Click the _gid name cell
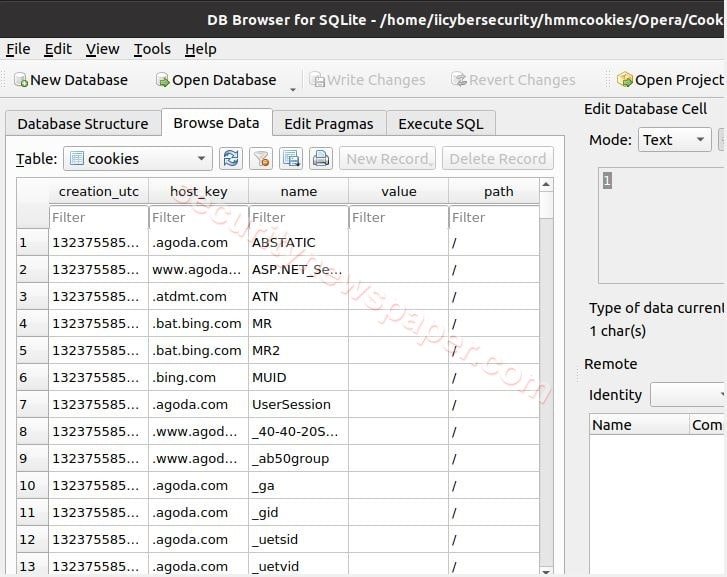Viewport: 727px width, 577px height. pos(299,512)
